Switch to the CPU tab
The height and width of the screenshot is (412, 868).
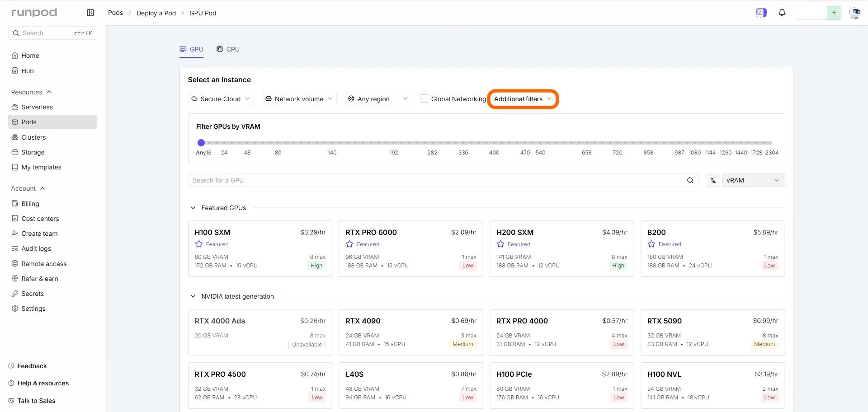[228, 49]
